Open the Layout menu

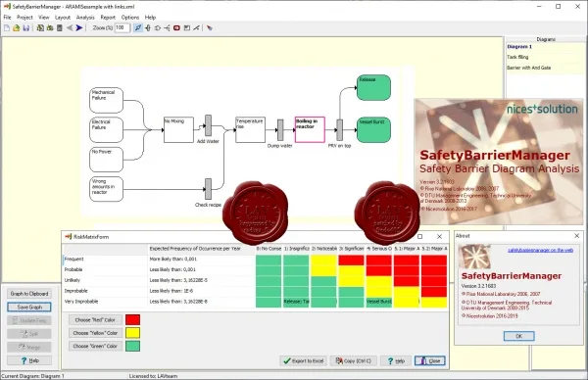[x=63, y=18]
